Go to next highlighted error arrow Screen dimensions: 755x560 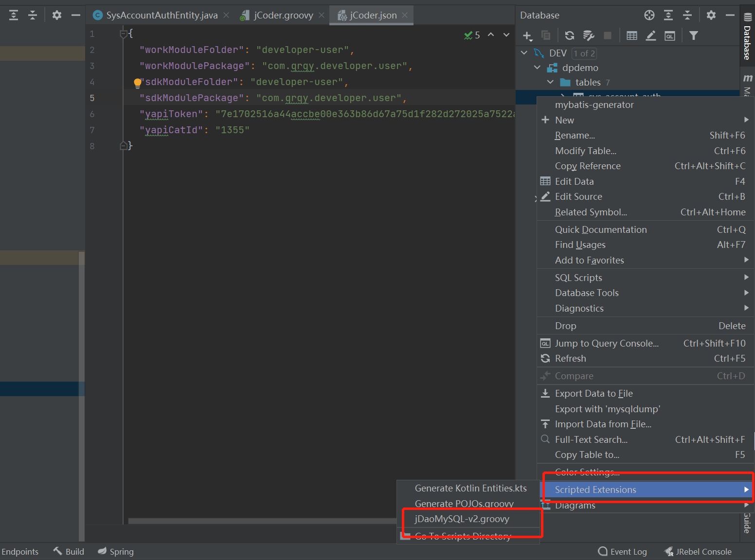pyautogui.click(x=506, y=35)
